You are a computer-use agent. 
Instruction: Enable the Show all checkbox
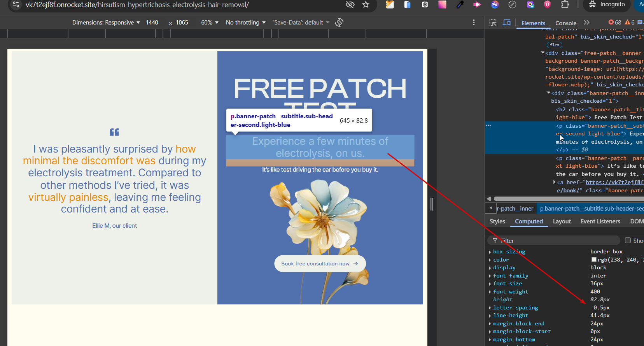click(628, 241)
